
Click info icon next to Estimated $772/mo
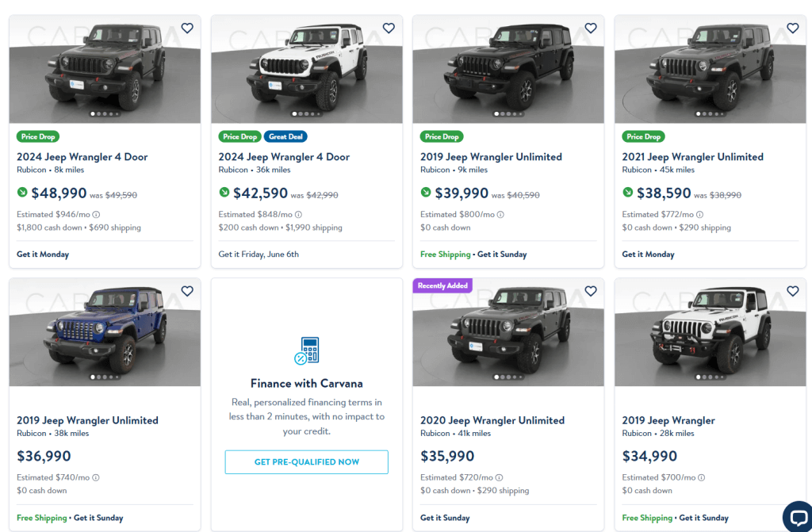click(699, 214)
